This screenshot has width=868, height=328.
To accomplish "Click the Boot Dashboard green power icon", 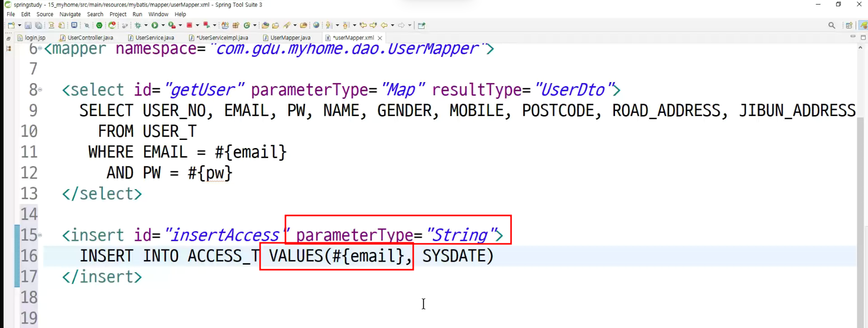I will [99, 25].
